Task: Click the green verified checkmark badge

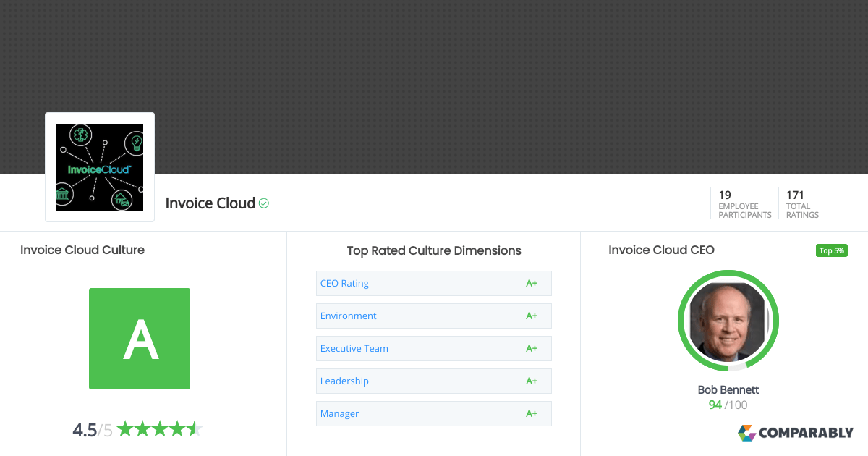Action: pos(264,203)
